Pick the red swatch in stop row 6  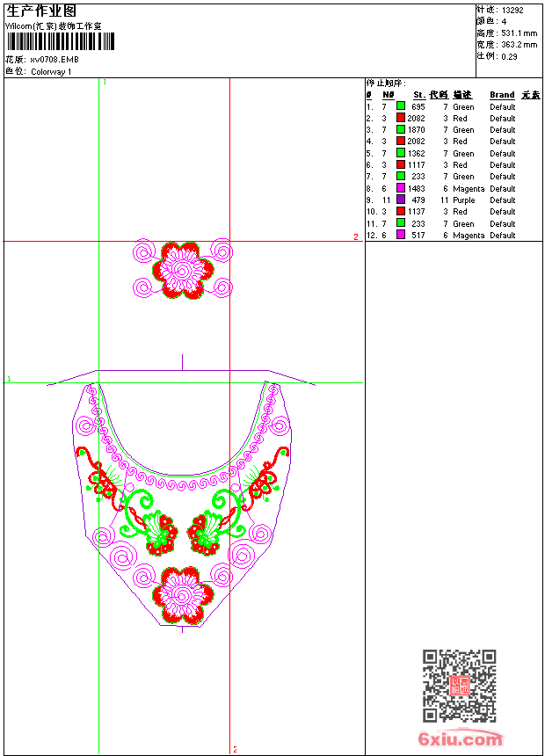(x=401, y=164)
